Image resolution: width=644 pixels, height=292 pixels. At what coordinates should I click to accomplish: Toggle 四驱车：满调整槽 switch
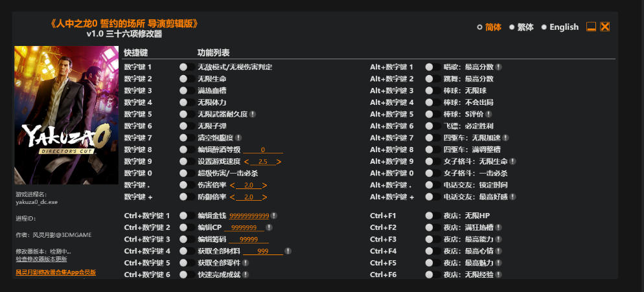coord(433,150)
